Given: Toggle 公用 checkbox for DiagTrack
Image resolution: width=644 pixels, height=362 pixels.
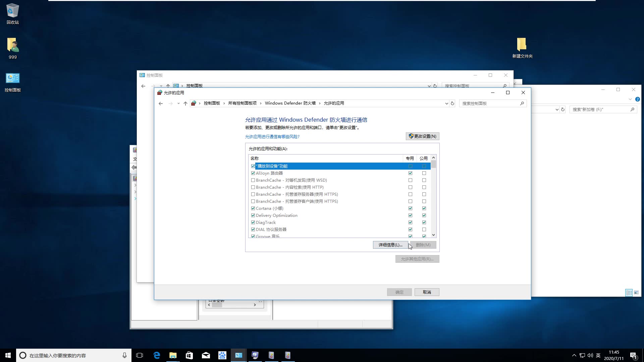Looking at the screenshot, I should 424,223.
